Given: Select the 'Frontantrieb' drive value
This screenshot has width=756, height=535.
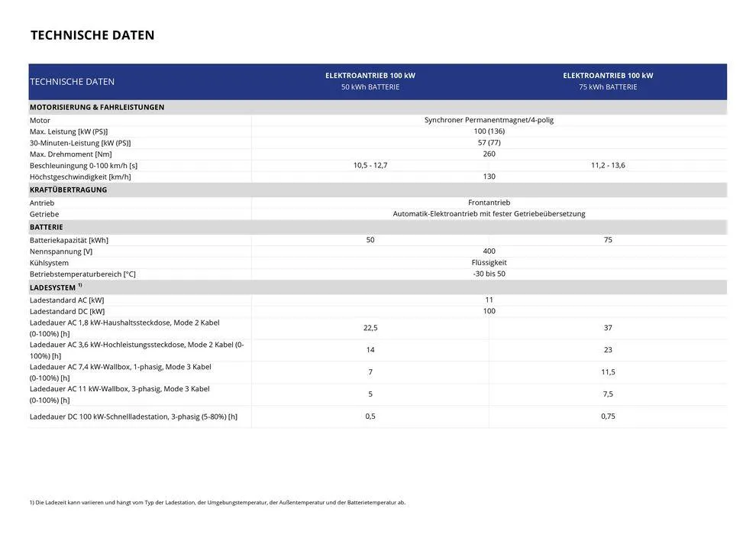Looking at the screenshot, I should point(489,203).
